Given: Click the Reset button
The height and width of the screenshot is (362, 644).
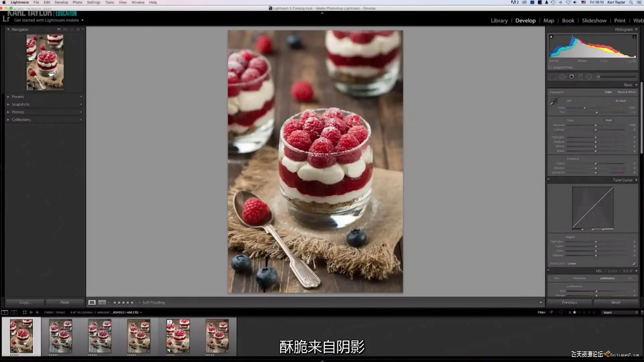Looking at the screenshot, I should pos(615,302).
